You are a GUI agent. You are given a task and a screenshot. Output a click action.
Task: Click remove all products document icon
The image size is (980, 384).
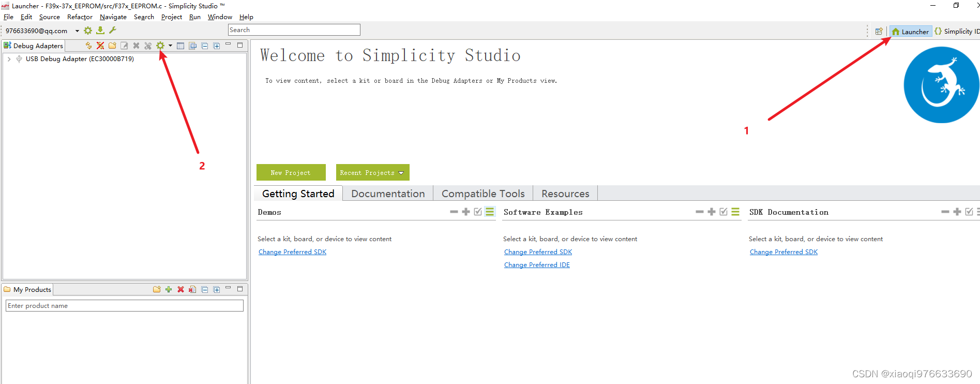tap(192, 289)
